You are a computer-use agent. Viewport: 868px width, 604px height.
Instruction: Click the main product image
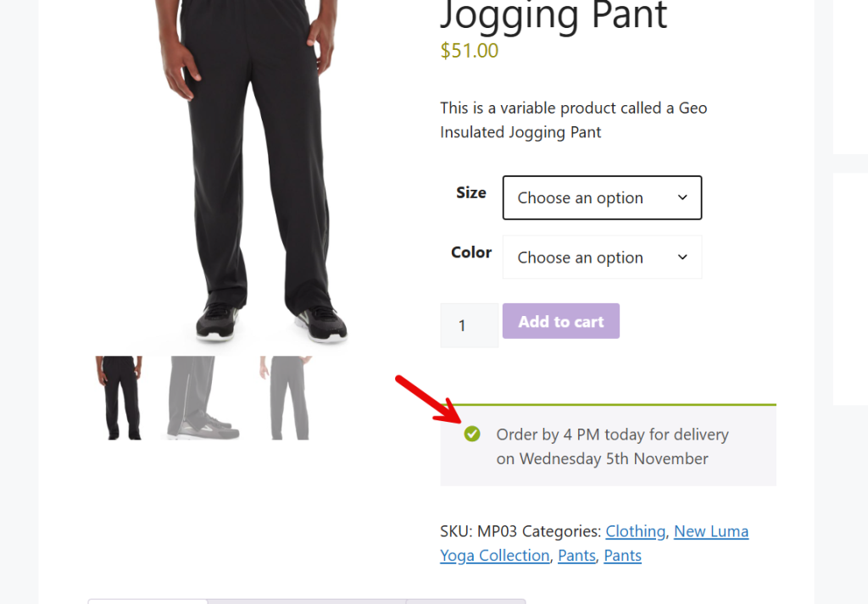pyautogui.click(x=254, y=169)
